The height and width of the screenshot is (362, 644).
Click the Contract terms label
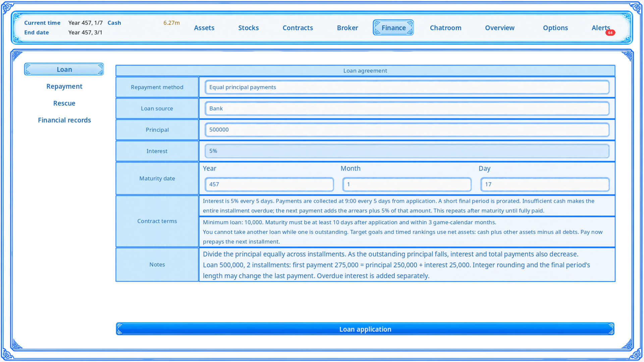coord(157,221)
